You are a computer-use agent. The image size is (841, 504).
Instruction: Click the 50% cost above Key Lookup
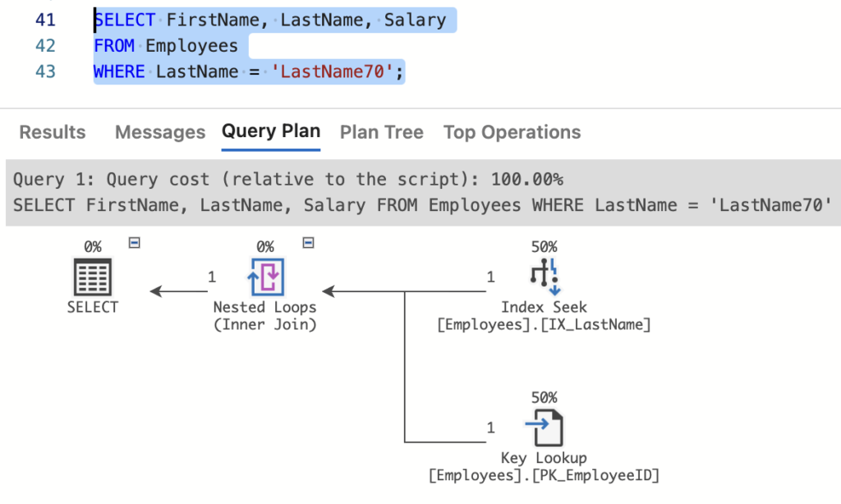544,397
